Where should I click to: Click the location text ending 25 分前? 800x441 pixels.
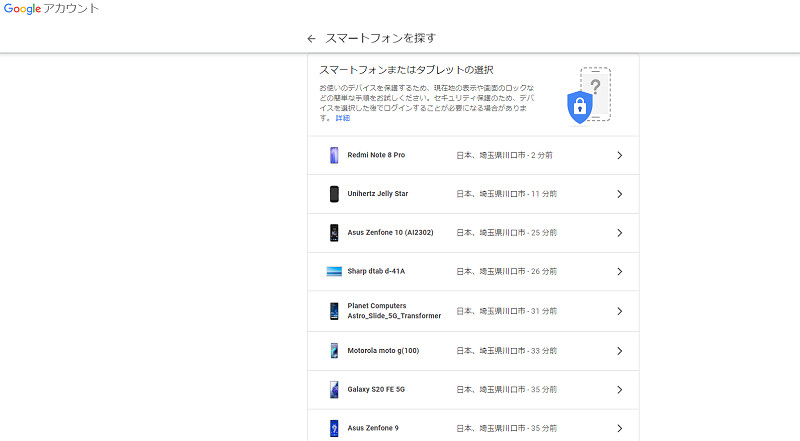coord(506,233)
